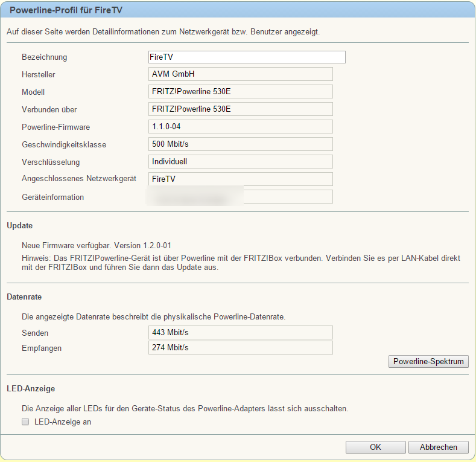Enable the LED-Anzeige an checkbox
This screenshot has width=476, height=462.
pyautogui.click(x=25, y=422)
